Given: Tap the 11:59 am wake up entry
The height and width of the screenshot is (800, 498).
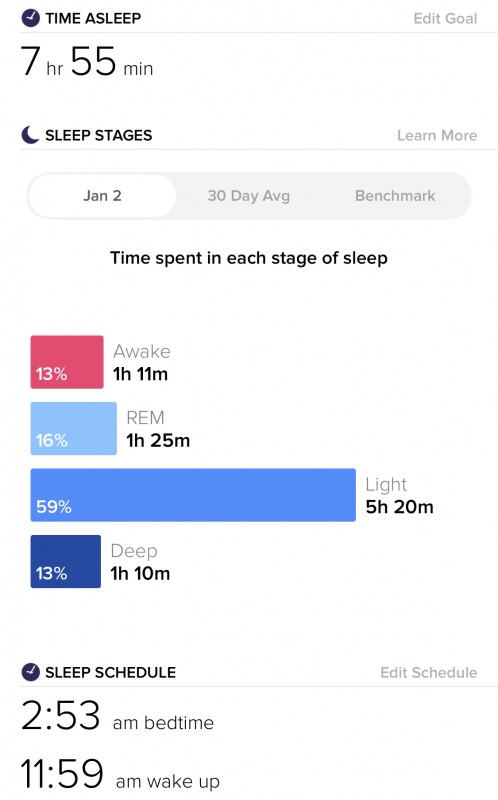Looking at the screenshot, I should (120, 773).
